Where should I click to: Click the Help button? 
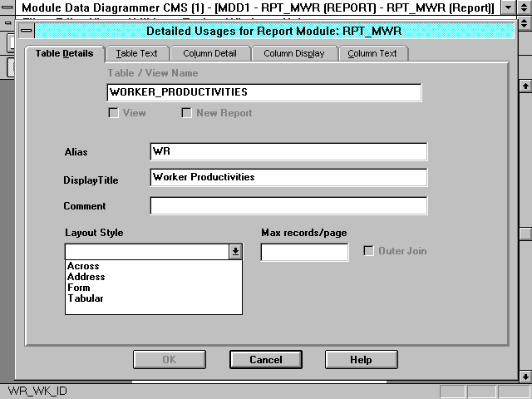click(361, 360)
